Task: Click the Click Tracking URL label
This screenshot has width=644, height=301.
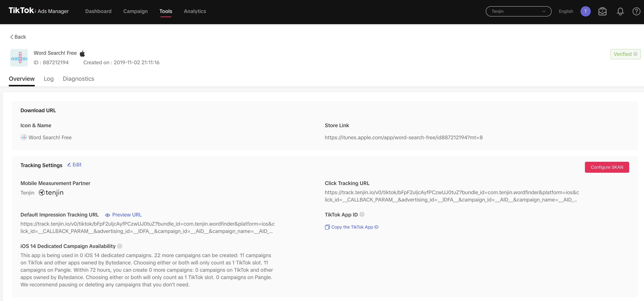Action: [347, 183]
